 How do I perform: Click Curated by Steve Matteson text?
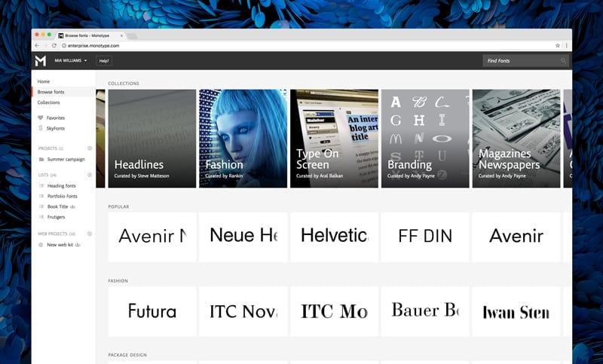142,176
